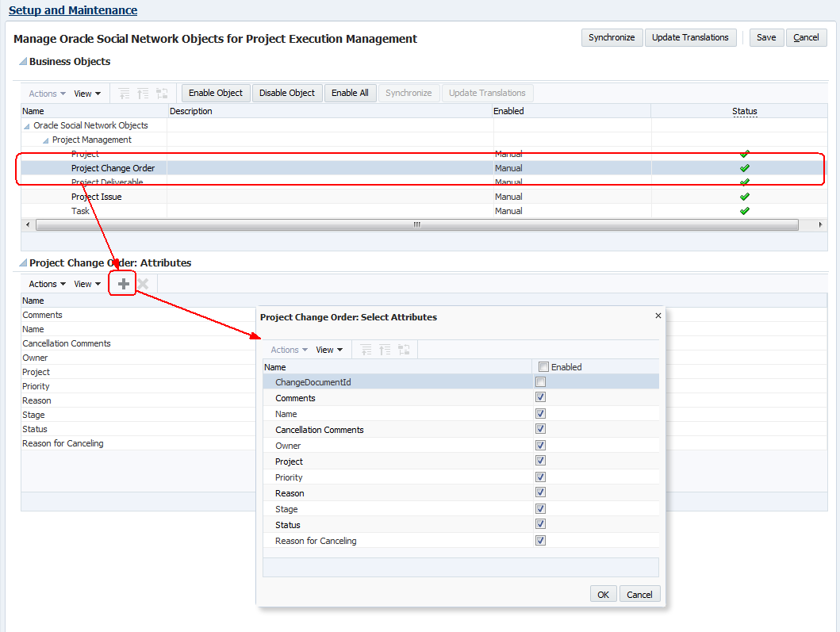The width and height of the screenshot is (840, 632).
Task: Collapse the Business Objects section
Action: (23, 62)
